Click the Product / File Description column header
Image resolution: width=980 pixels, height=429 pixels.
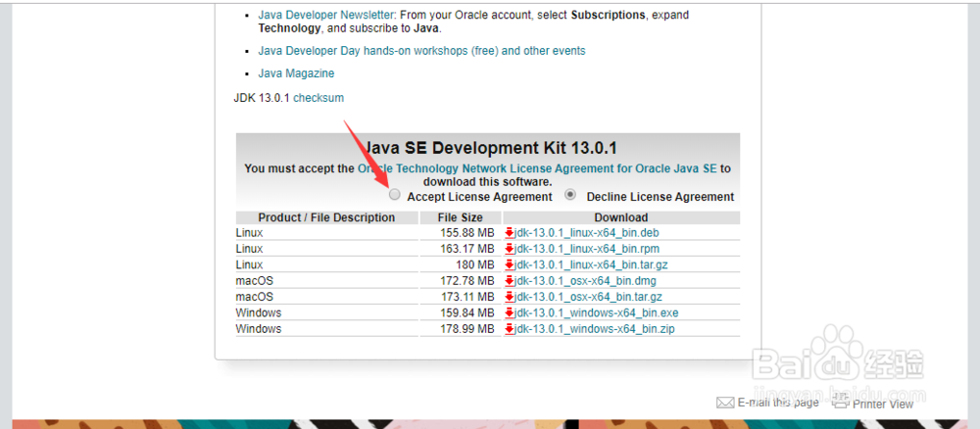tap(327, 217)
